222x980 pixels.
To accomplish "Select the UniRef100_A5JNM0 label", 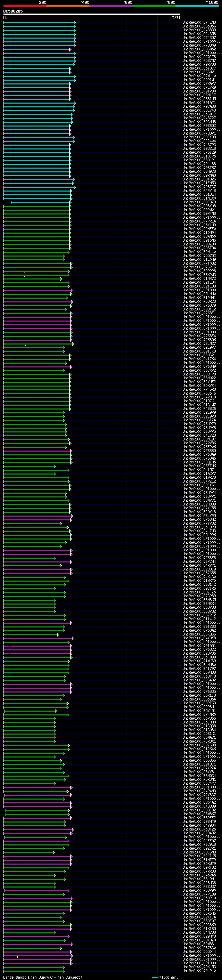I will (x=199, y=294).
